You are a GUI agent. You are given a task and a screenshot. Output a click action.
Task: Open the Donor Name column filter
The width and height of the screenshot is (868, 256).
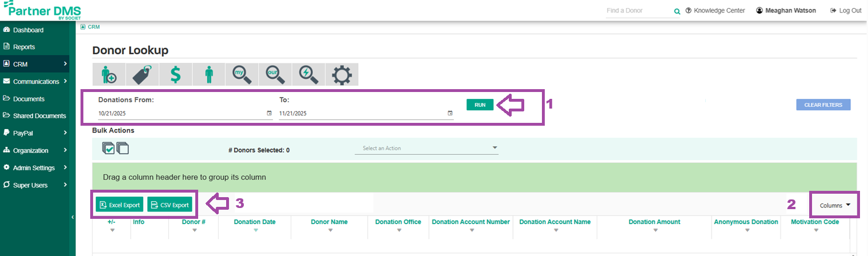329,230
